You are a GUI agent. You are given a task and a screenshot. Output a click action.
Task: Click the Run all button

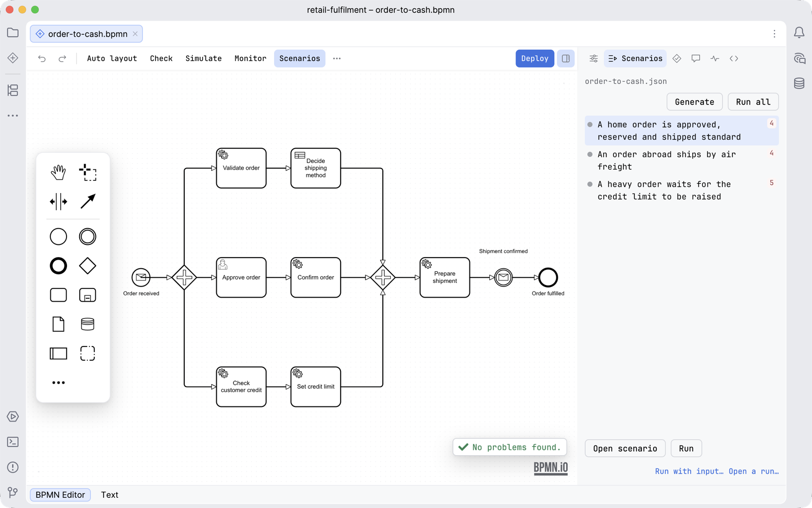753,102
